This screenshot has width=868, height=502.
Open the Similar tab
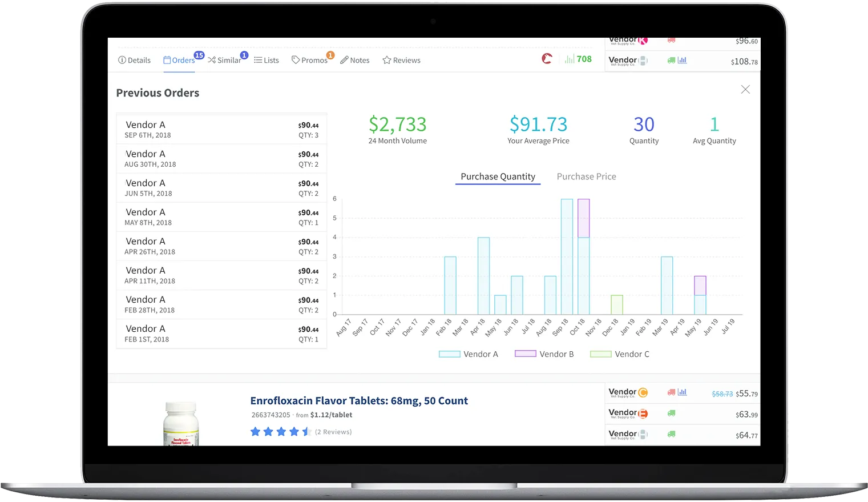click(224, 61)
